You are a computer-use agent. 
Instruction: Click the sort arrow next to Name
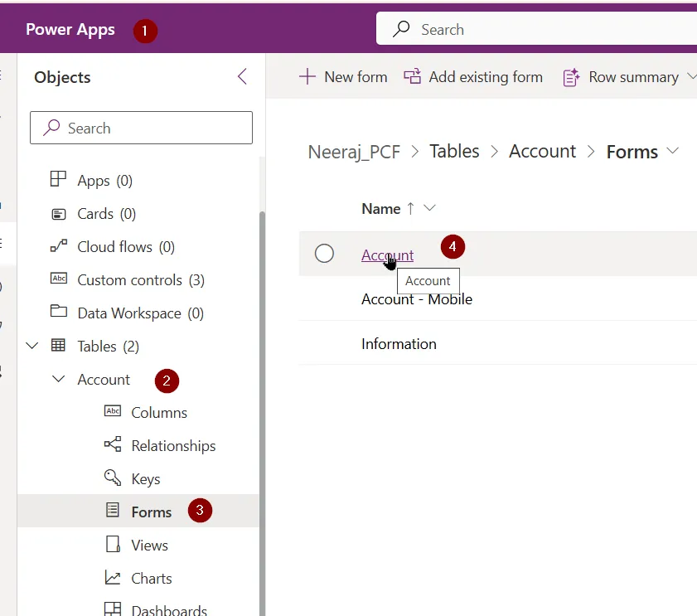click(411, 208)
